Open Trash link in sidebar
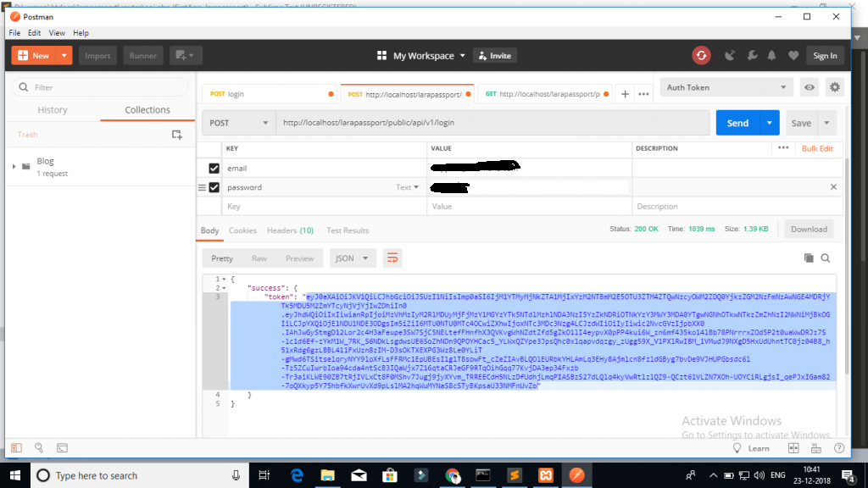The width and height of the screenshot is (868, 488). [x=28, y=135]
